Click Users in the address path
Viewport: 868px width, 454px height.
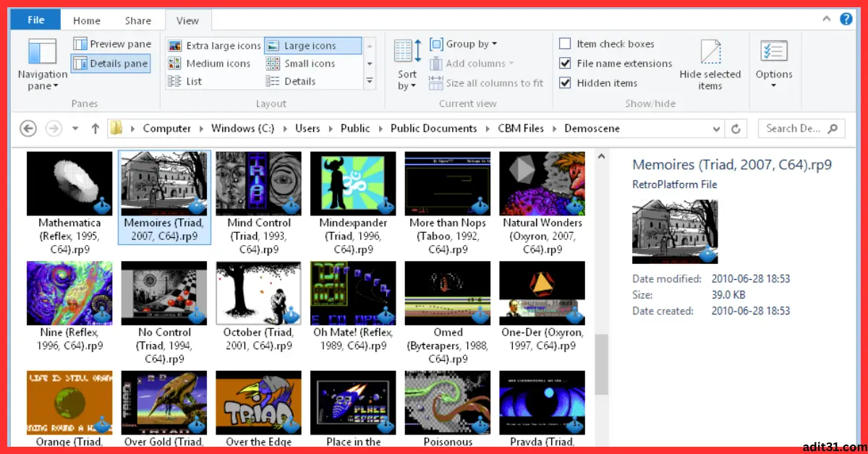307,129
